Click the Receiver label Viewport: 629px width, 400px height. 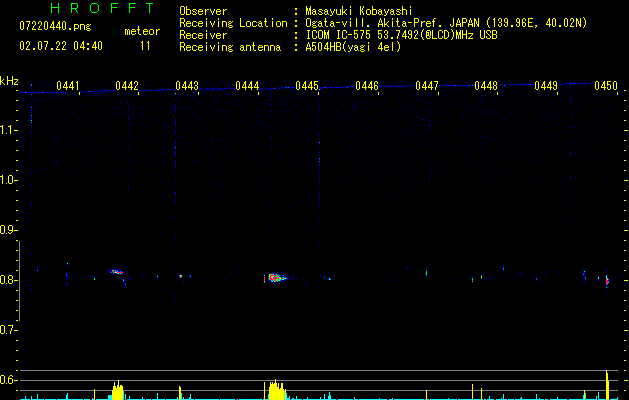203,35
